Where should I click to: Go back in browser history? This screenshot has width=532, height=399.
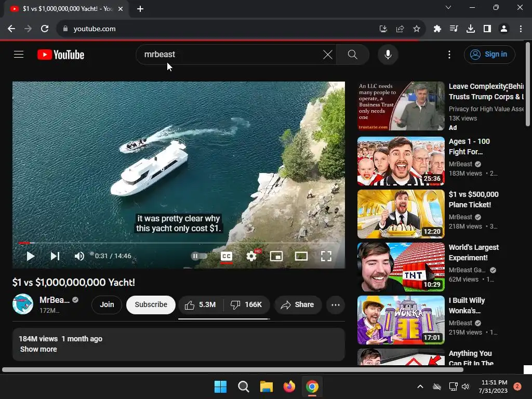click(x=11, y=29)
